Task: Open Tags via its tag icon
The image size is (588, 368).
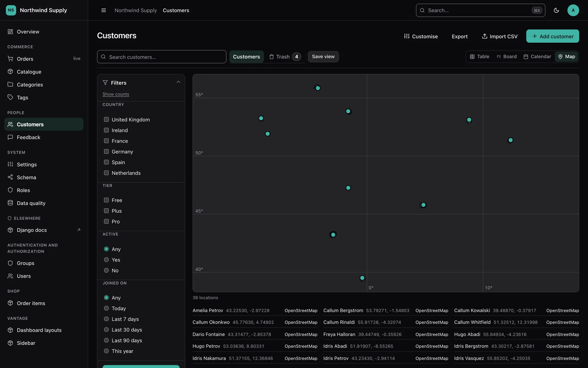Action: (x=10, y=97)
